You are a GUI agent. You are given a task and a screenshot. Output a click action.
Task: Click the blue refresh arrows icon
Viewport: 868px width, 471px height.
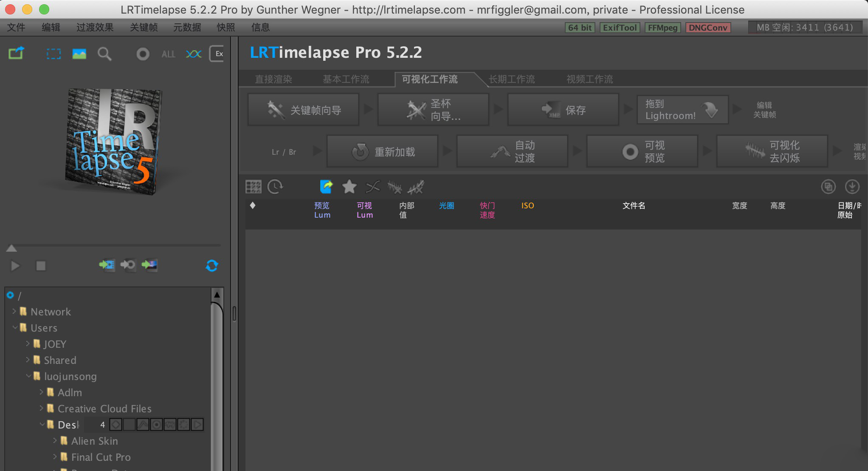(x=211, y=266)
